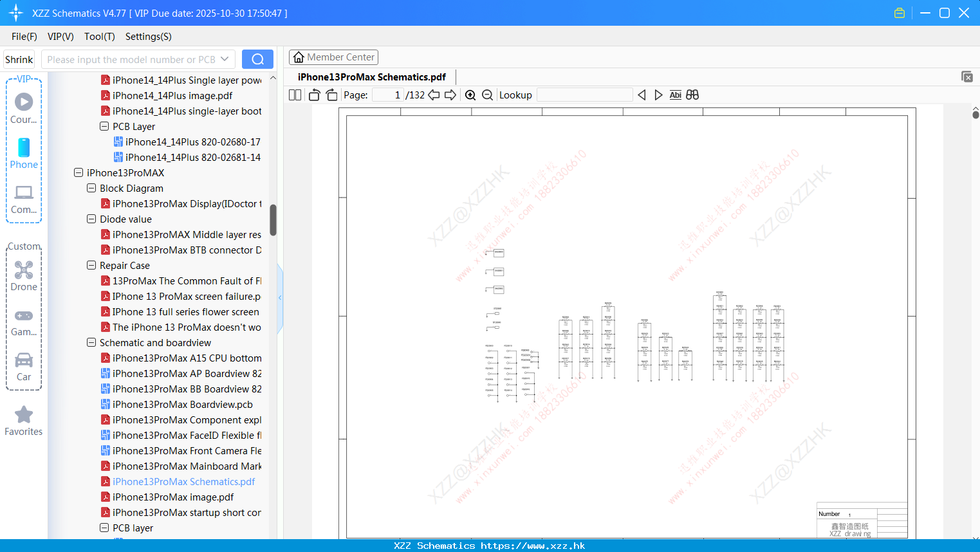Collapse the Diode value node
This screenshot has width=980, height=552.
(x=91, y=219)
